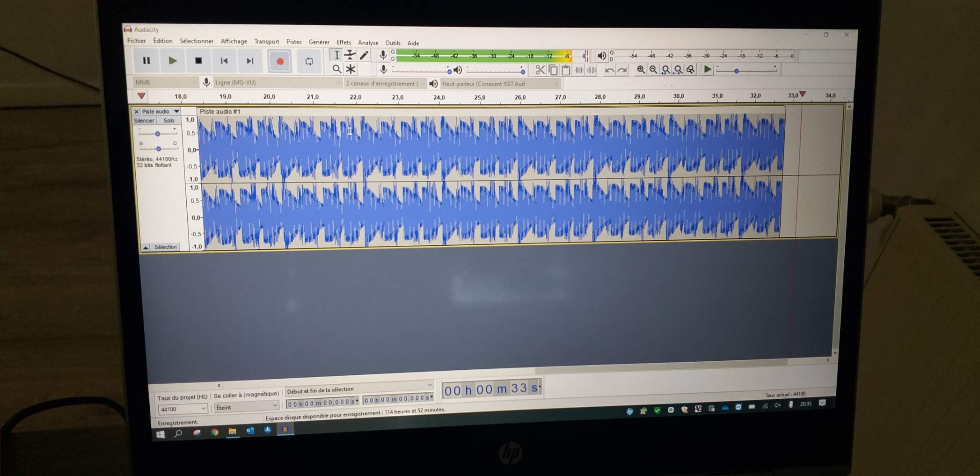Open the Outils menu
The image size is (980, 476).
[x=393, y=43]
